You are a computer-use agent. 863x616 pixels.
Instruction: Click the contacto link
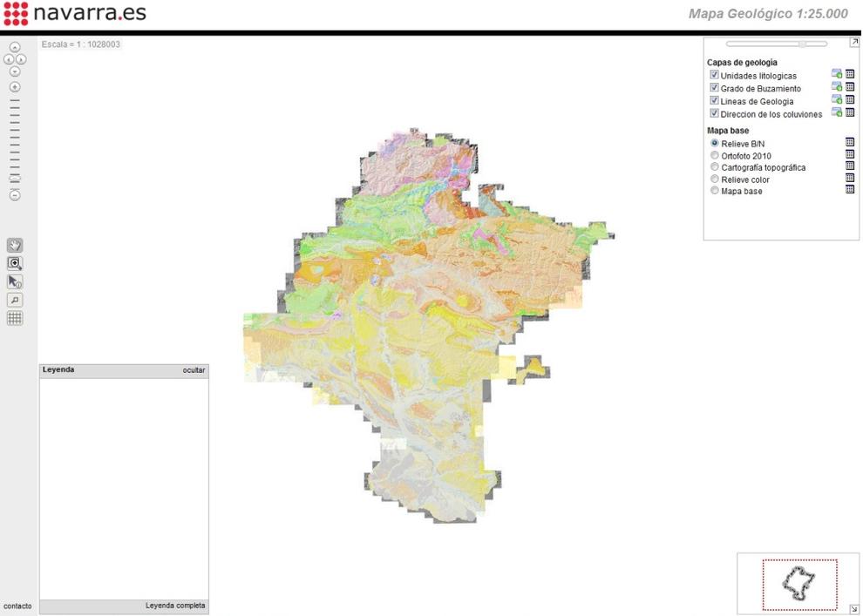[x=17, y=606]
